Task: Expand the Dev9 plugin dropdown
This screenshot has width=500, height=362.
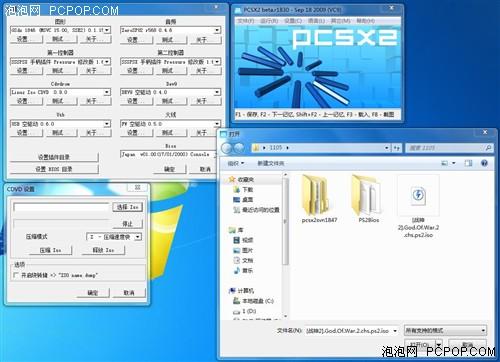Action: click(x=217, y=92)
